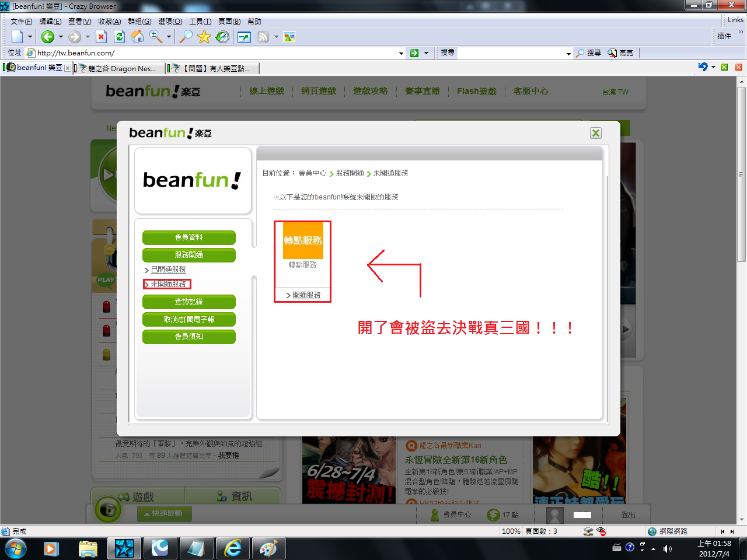Expand the Back history dropdown arrow
747x560 pixels.
(61, 37)
